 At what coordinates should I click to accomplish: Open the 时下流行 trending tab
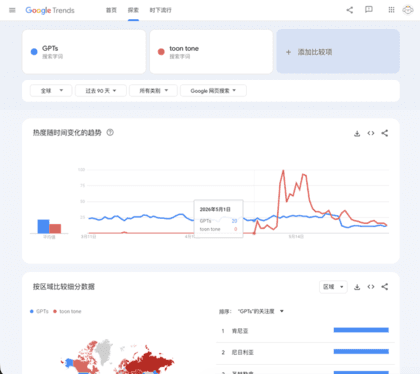(160, 10)
